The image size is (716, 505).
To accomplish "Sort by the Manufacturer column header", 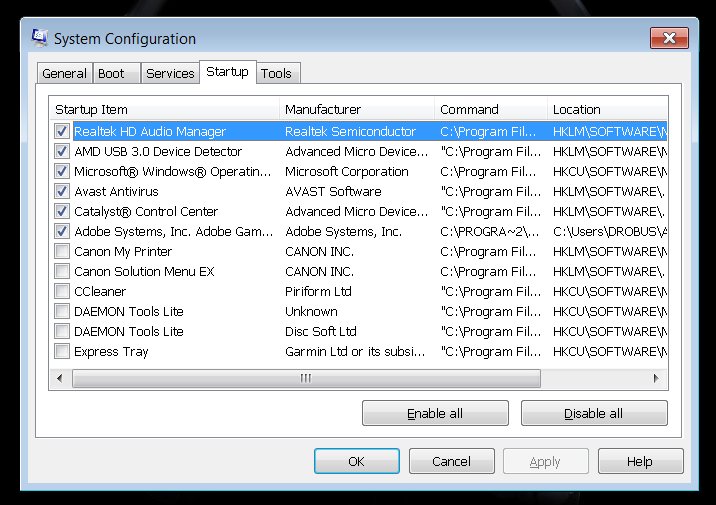I will 357,110.
